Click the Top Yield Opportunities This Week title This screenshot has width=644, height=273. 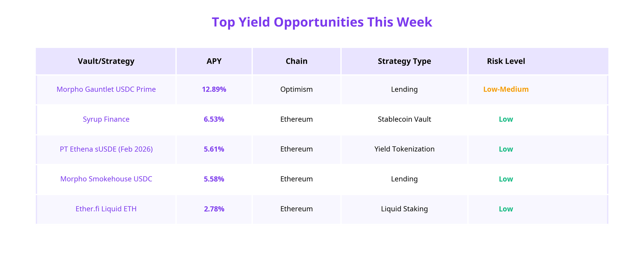(322, 22)
